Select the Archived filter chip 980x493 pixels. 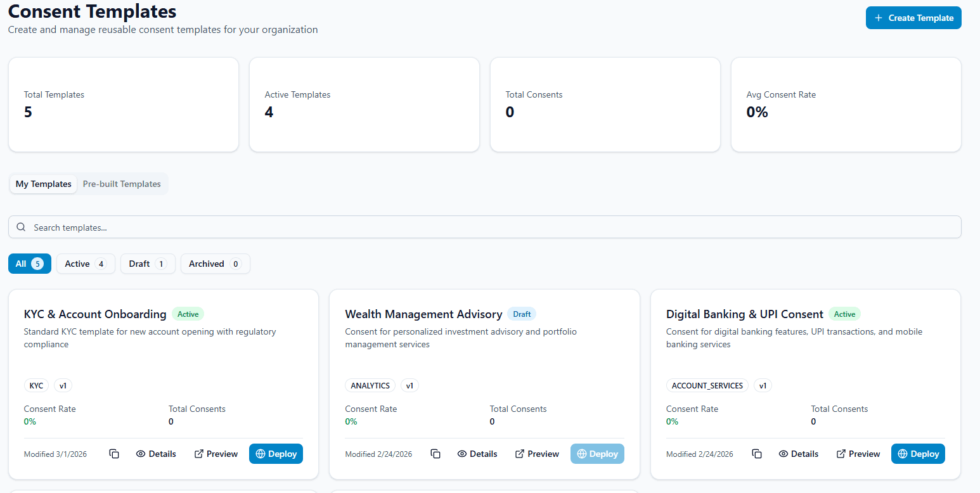click(x=215, y=264)
